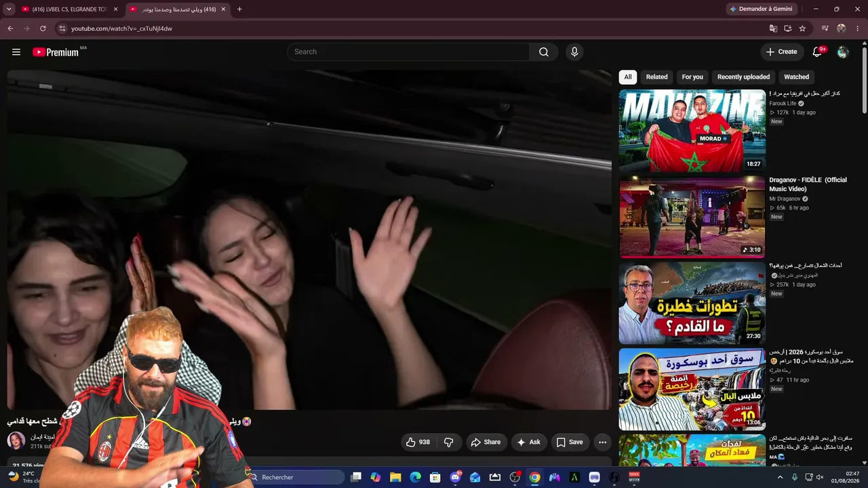Open the 27:30 video thumbnail

(692, 303)
